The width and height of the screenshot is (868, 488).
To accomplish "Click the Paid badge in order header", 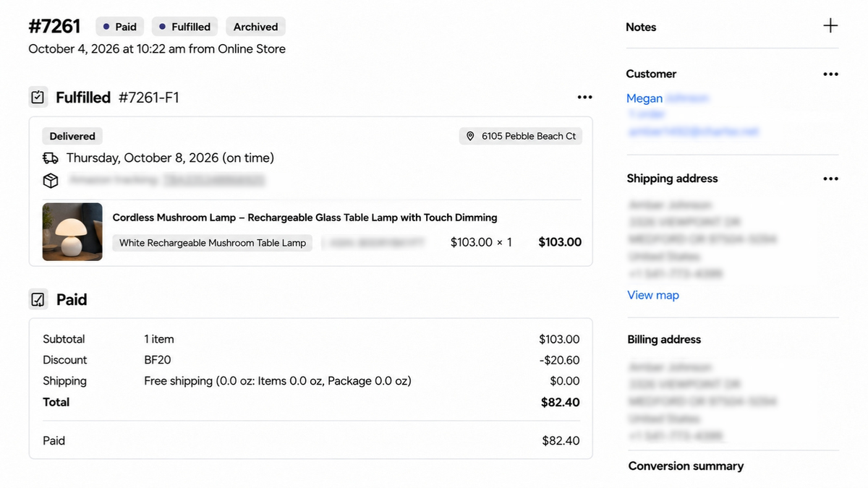I will (120, 27).
